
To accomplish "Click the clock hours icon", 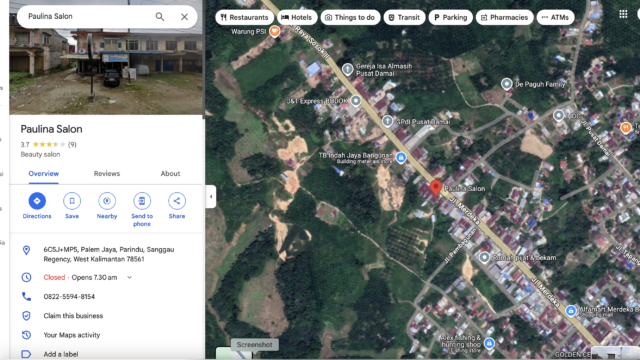I will tap(27, 278).
